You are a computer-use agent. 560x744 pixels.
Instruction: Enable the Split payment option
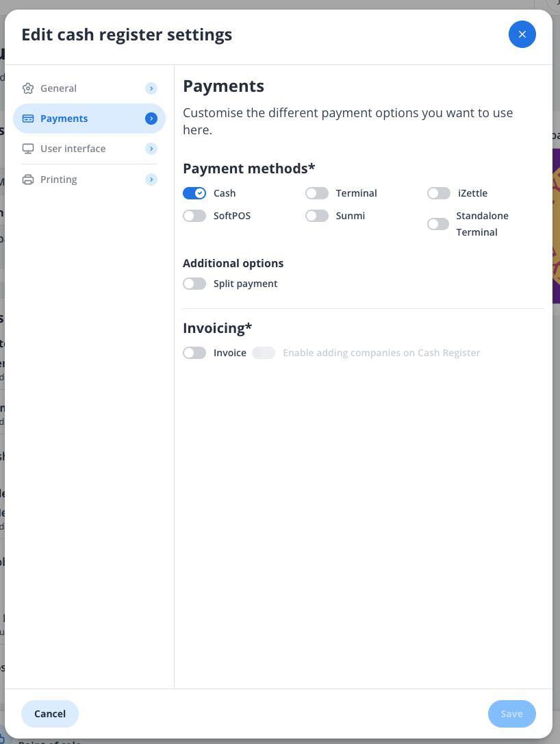(194, 283)
